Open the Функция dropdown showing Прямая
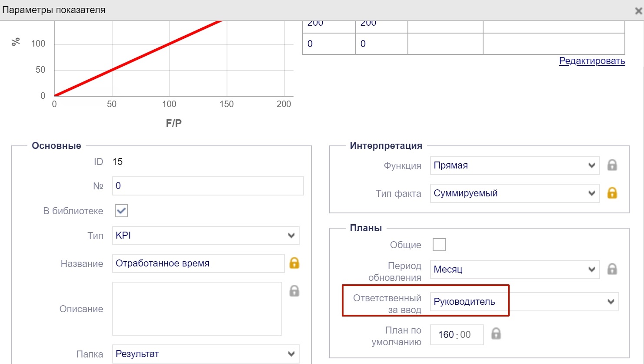This screenshot has width=644, height=364. (x=514, y=165)
